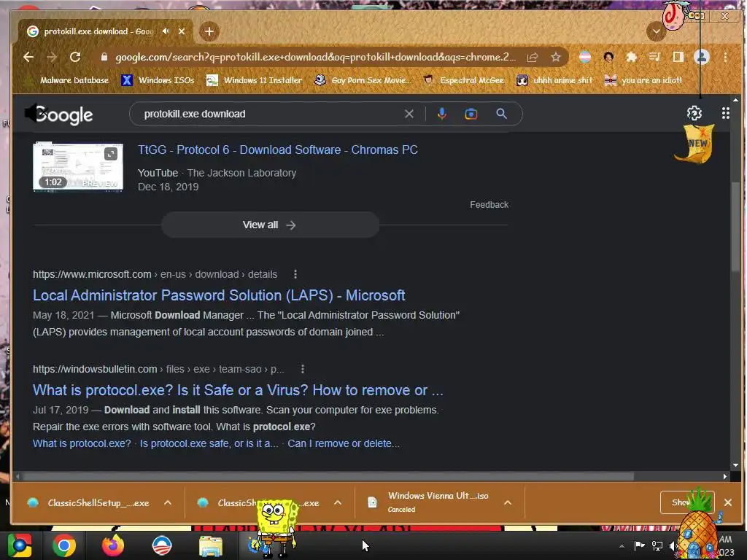
Task: Open the Chrome three-dot menu
Action: tap(725, 57)
